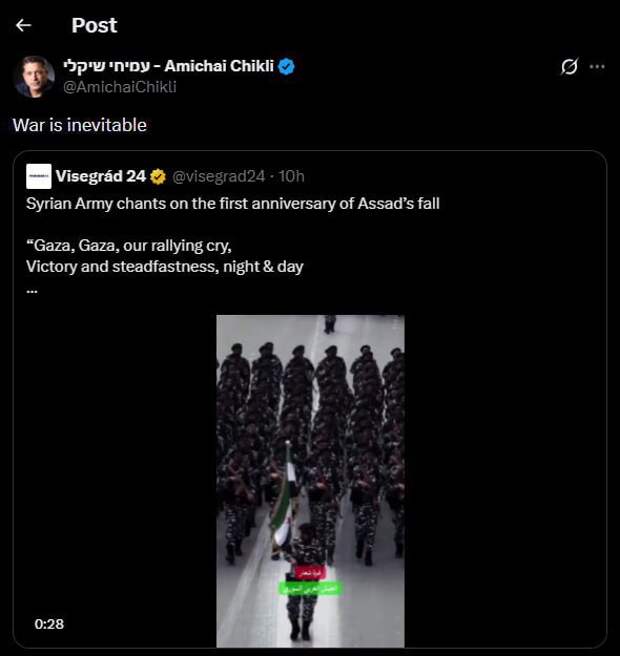Visit the @AmichaiChikli handle
The image size is (620, 656).
click(x=120, y=87)
